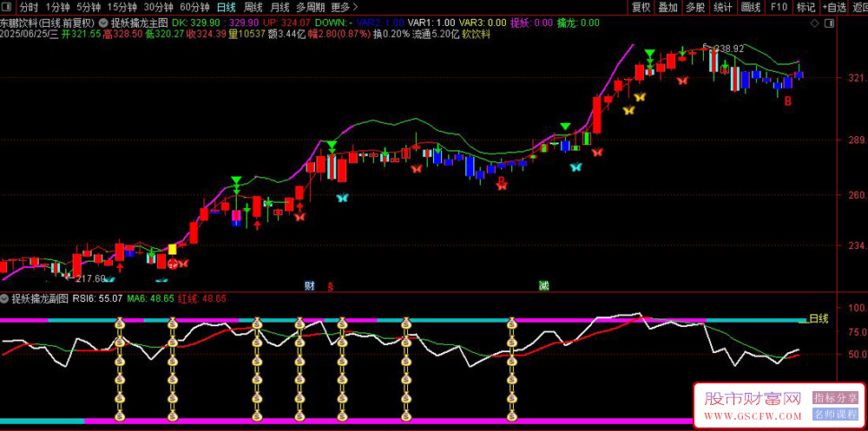Click the 338.92 high price label
The height and width of the screenshot is (431, 868).
tap(728, 49)
